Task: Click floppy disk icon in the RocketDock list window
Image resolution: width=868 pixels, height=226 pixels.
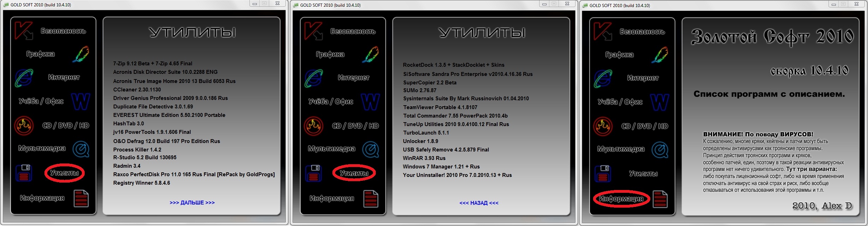Action: click(x=314, y=173)
